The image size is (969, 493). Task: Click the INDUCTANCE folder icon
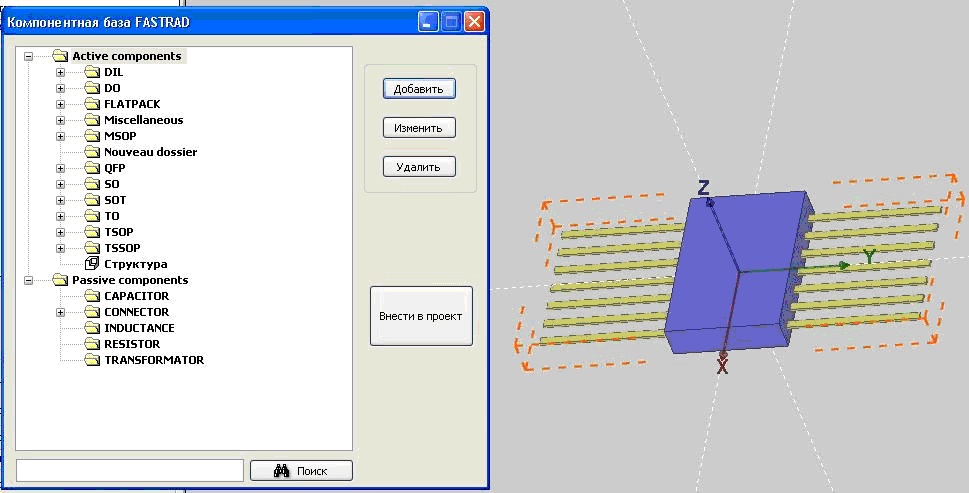[x=92, y=328]
